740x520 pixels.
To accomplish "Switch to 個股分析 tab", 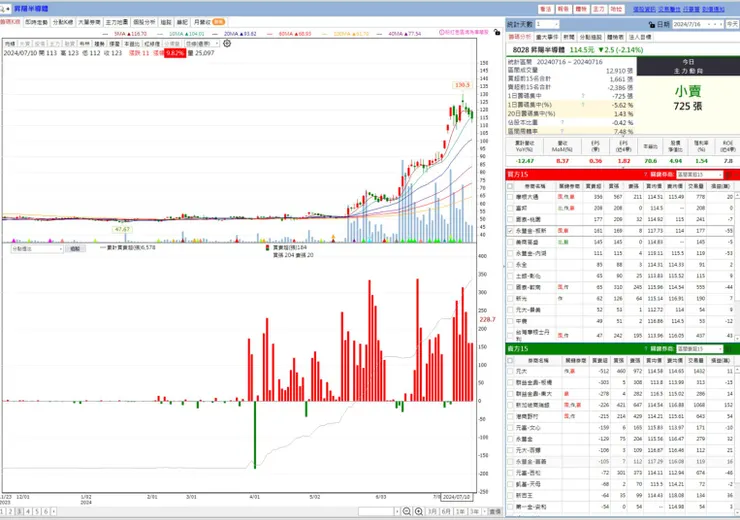I will pyautogui.click(x=144, y=22).
